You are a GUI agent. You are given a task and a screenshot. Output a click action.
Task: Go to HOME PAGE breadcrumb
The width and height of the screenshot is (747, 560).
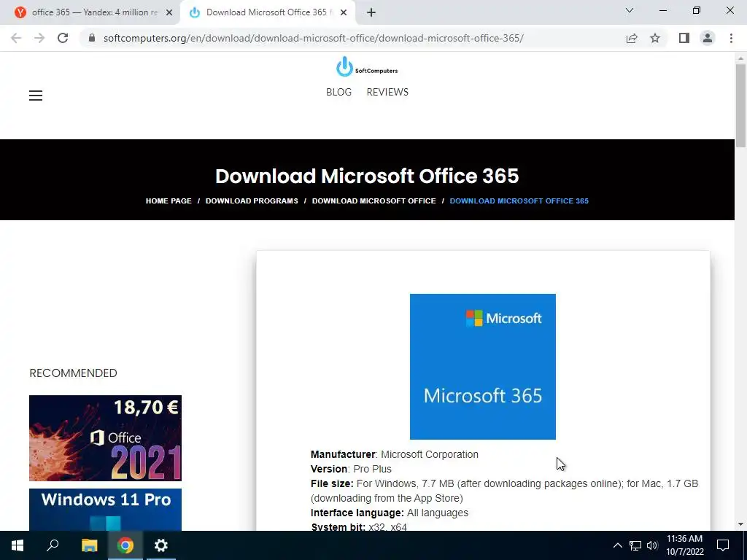(x=169, y=201)
